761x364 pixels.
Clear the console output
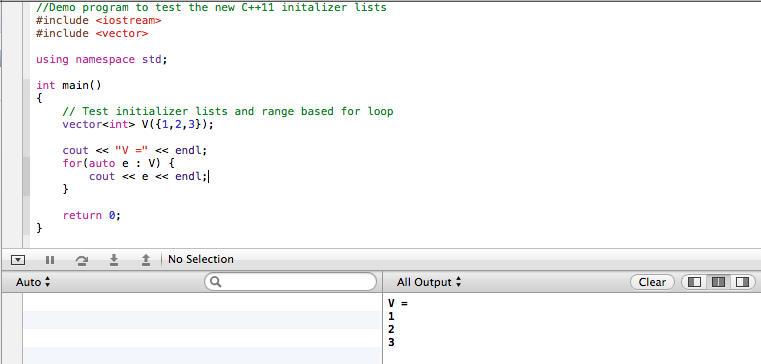(652, 282)
